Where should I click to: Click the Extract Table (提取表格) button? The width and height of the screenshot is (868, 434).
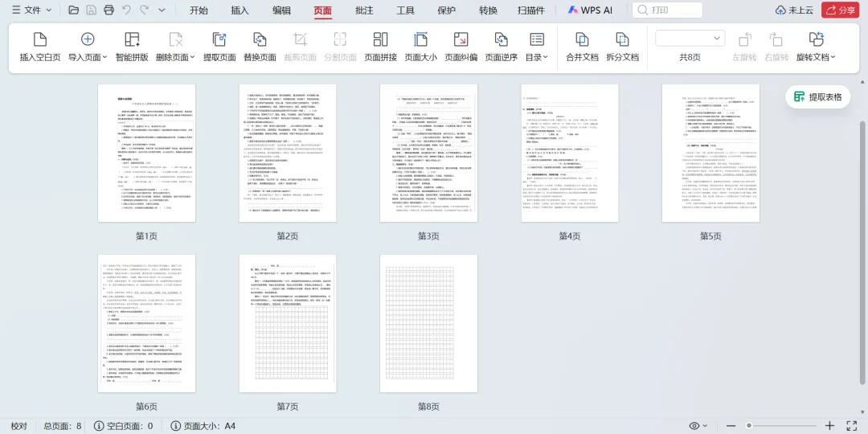pos(817,97)
